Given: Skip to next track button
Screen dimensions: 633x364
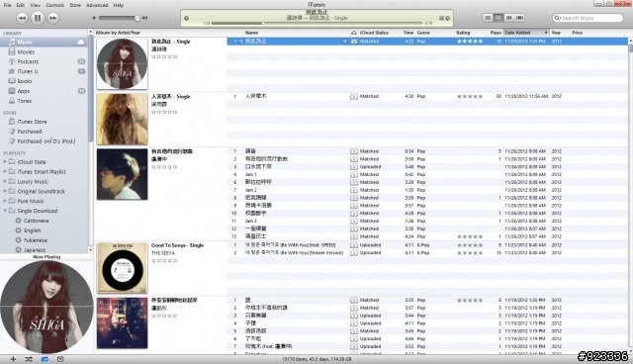Looking at the screenshot, I should [52, 18].
